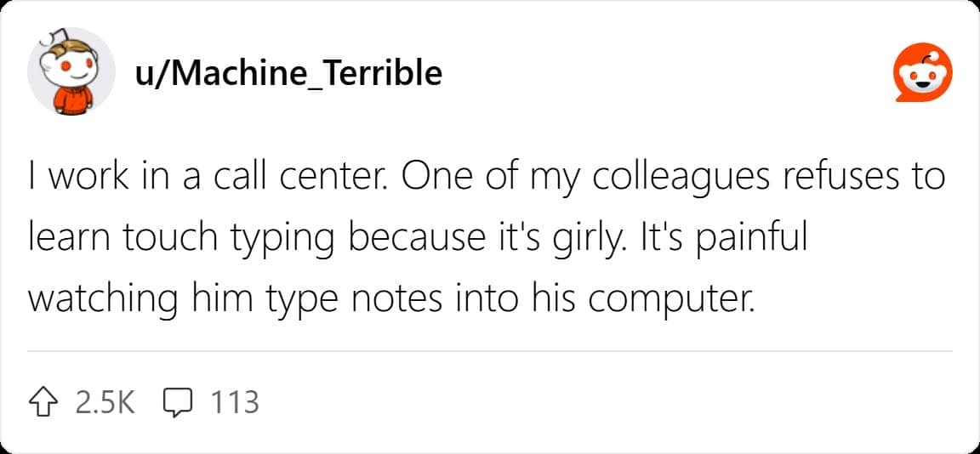The image size is (980, 454).
Task: Open the u/Machine_Terrible profile link
Action: [x=288, y=74]
